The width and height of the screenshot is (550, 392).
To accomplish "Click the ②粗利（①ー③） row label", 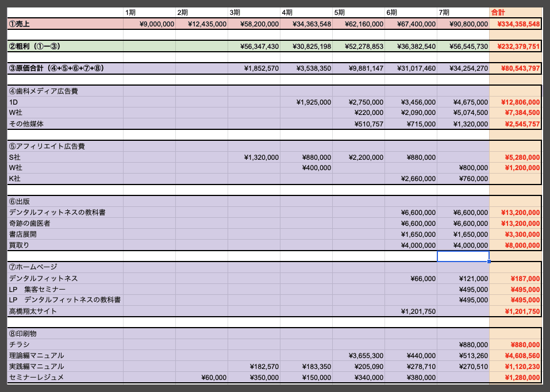I will click(x=66, y=46).
